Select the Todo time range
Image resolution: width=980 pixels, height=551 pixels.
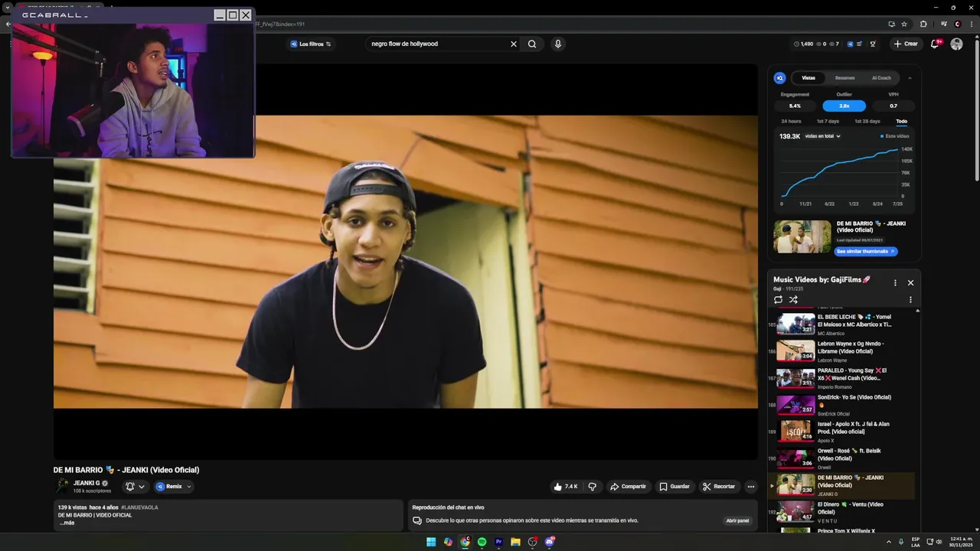pos(902,121)
